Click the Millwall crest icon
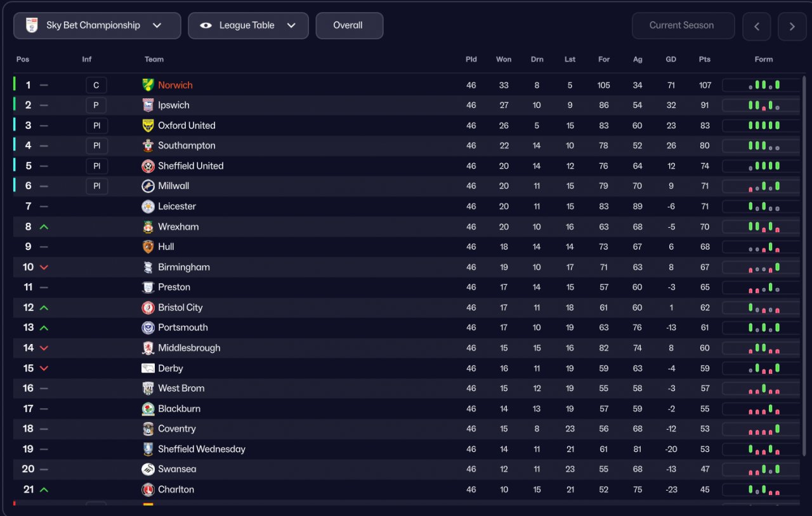 tap(148, 186)
